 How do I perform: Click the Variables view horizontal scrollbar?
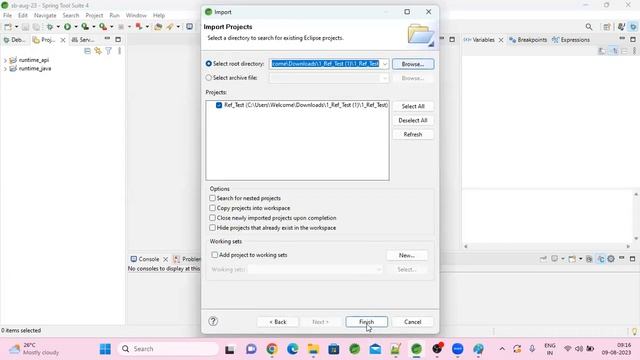(x=547, y=246)
